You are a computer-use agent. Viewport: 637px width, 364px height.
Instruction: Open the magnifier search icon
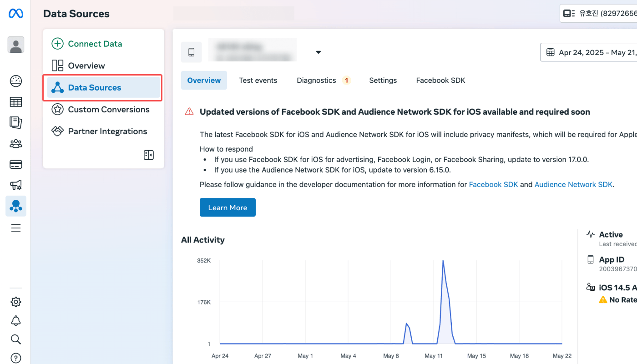pos(16,339)
